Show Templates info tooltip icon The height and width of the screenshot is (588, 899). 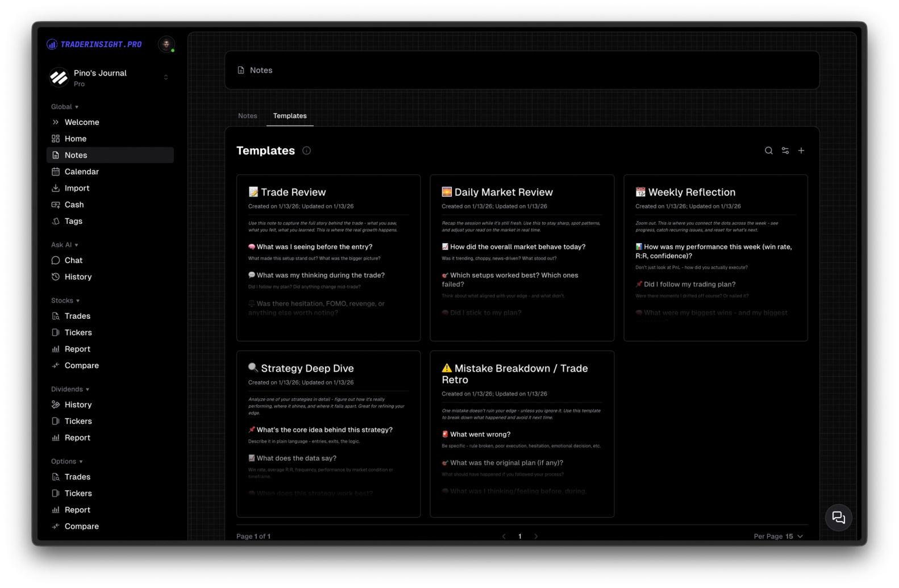point(307,151)
